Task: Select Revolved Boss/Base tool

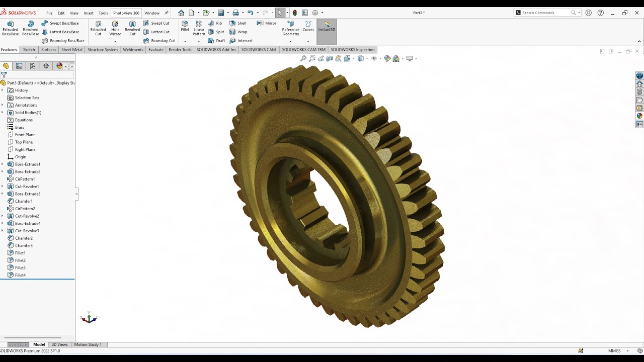Action: [30, 28]
